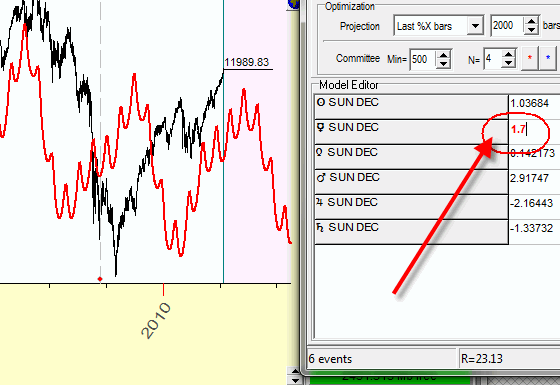Image resolution: width=560 pixels, height=385 pixels.
Task: Select the Jupiter SUN DEC row
Action: point(411,207)
